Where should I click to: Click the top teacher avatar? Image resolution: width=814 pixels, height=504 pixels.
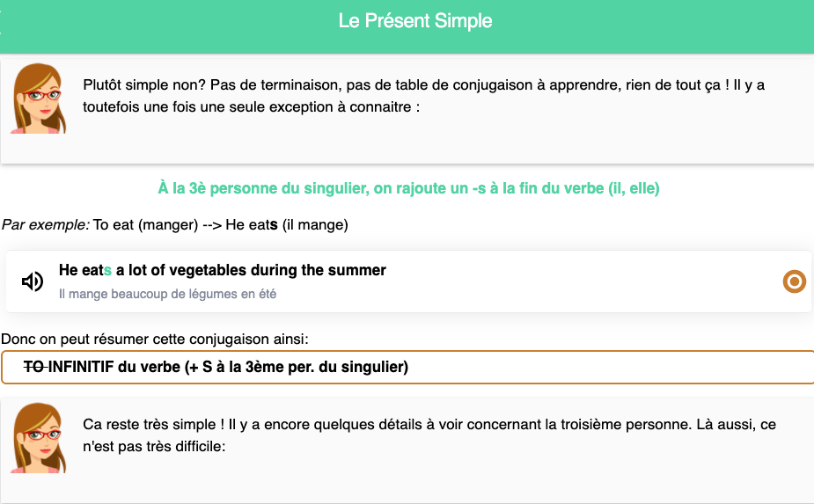[39, 99]
